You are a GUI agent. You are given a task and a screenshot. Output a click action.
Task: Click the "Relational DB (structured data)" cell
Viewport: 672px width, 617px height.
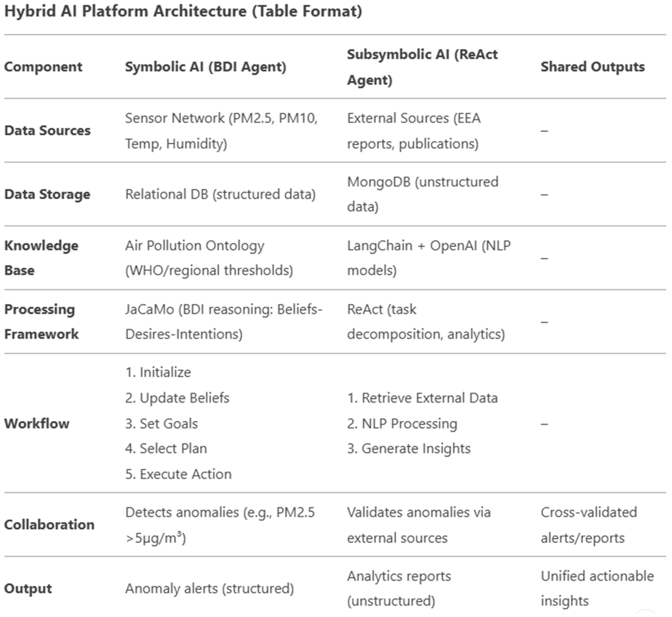tap(220, 194)
